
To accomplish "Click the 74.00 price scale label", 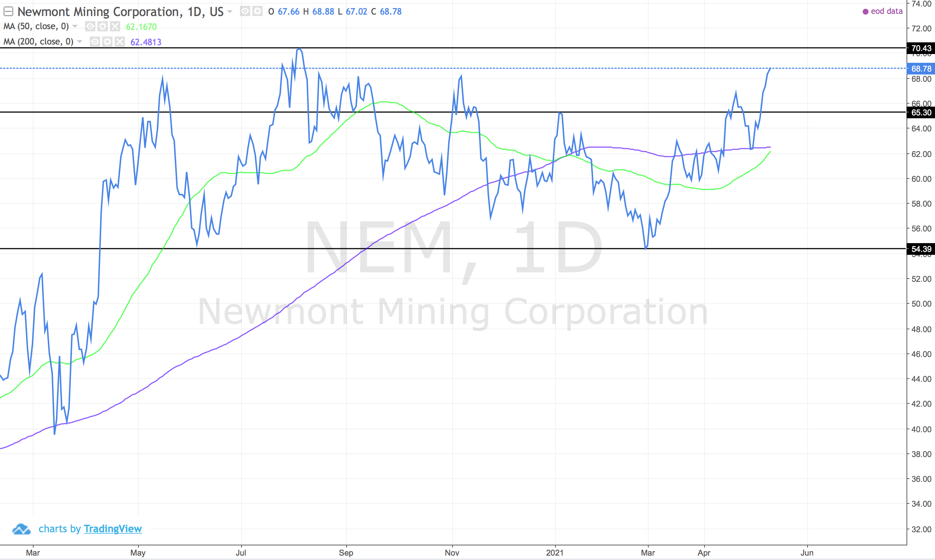I will click(x=921, y=4).
